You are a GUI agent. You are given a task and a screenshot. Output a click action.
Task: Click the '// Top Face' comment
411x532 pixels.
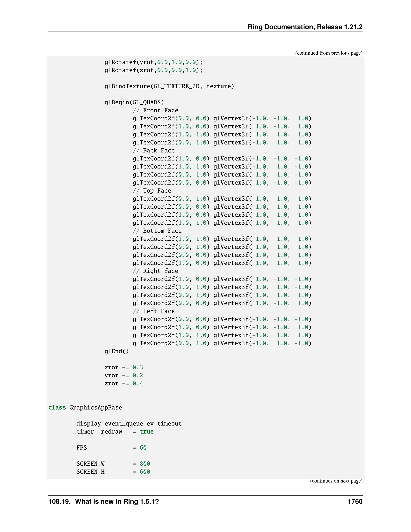click(152, 191)
